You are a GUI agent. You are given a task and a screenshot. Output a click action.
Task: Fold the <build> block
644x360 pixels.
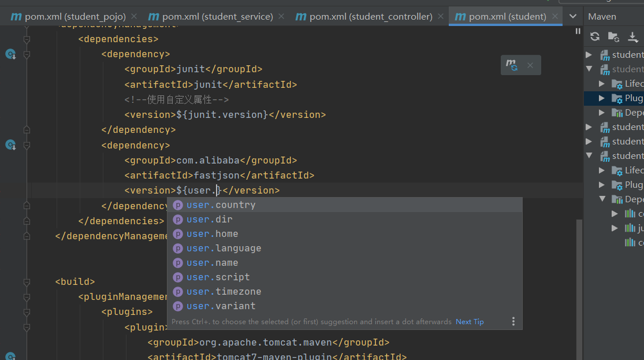coord(27,282)
